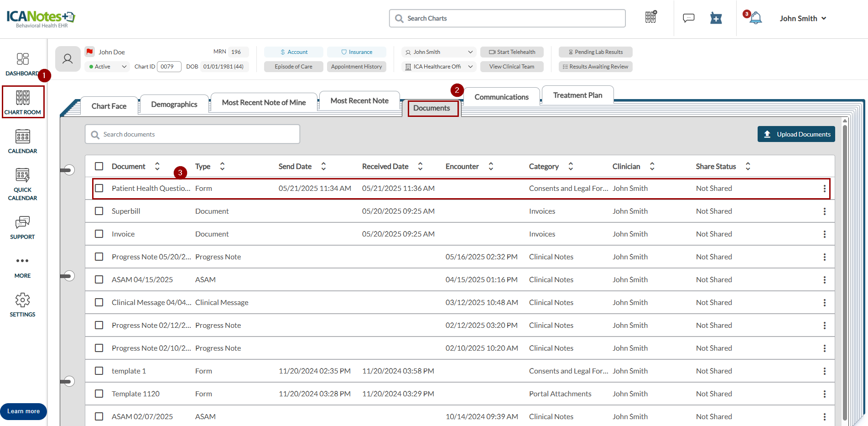Switch to the Treatment Plan tab

click(x=577, y=95)
